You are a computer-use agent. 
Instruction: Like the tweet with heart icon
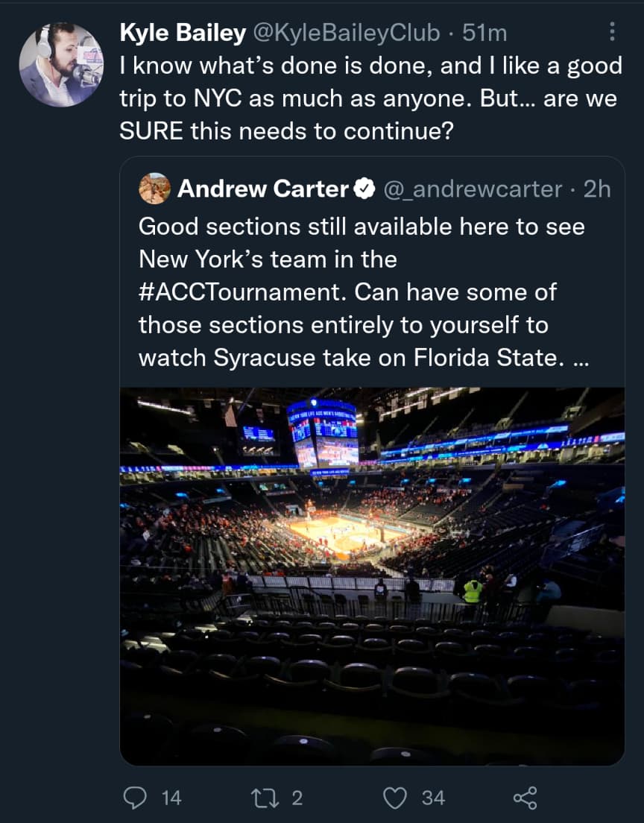point(394,798)
